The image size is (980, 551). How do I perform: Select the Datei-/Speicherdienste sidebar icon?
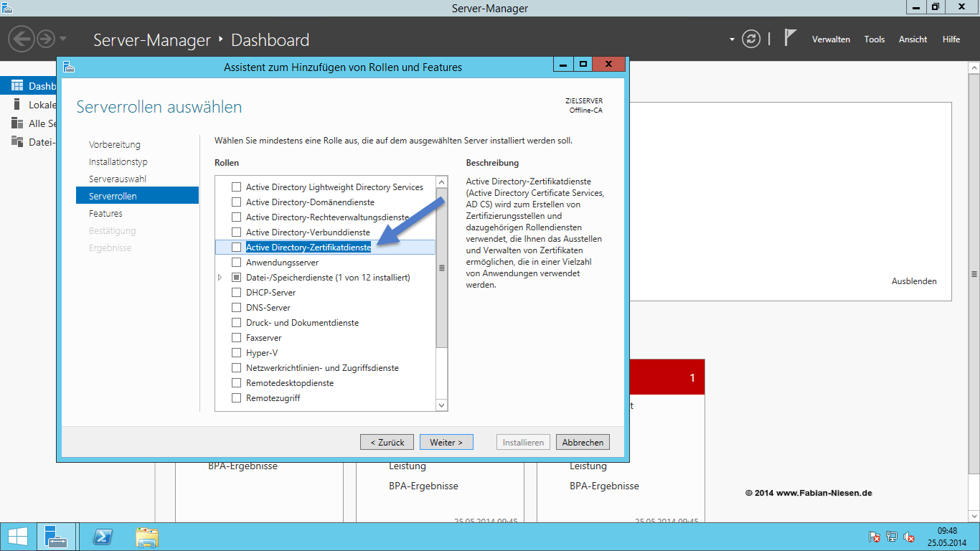[x=17, y=141]
